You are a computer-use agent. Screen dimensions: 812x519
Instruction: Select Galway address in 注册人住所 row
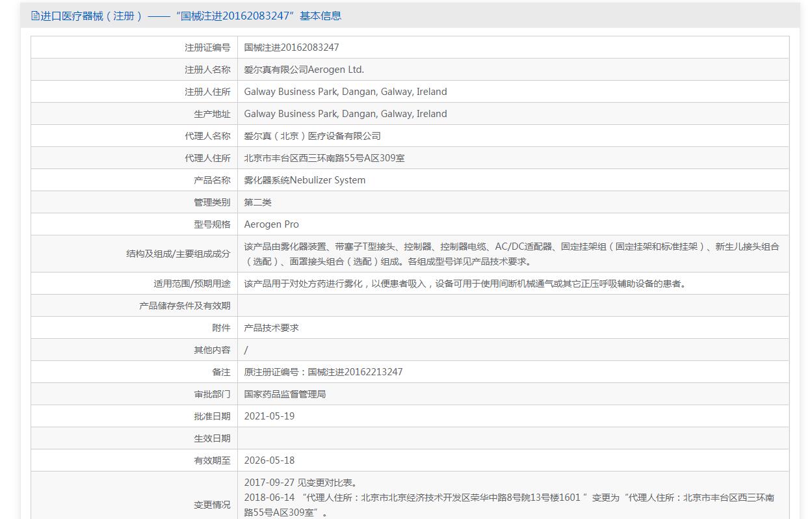pyautogui.click(x=345, y=92)
